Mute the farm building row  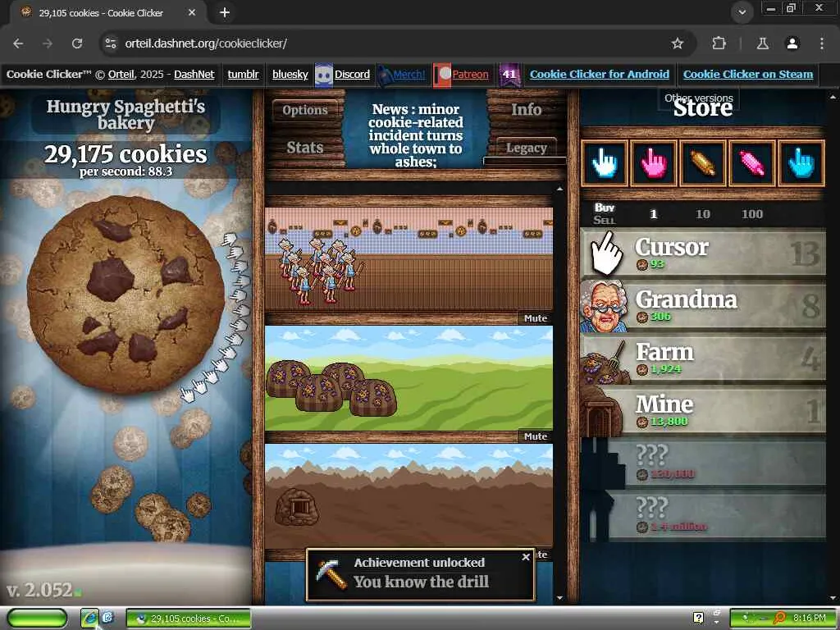pyautogui.click(x=535, y=436)
